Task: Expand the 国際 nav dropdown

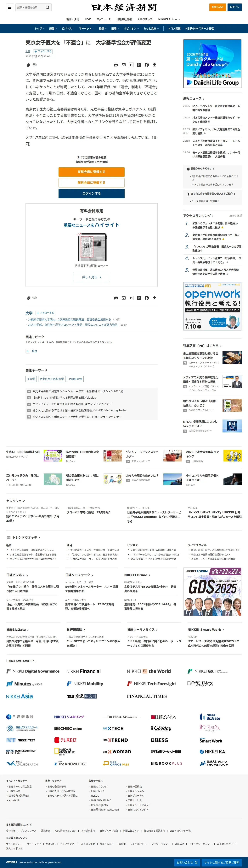Action: [115, 29]
